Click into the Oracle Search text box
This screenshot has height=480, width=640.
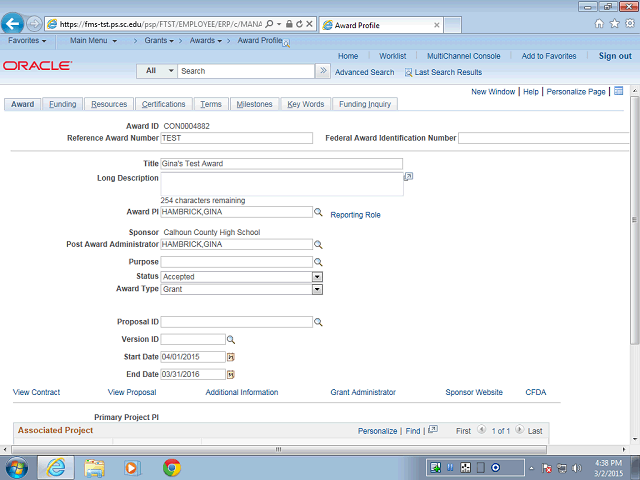247,71
